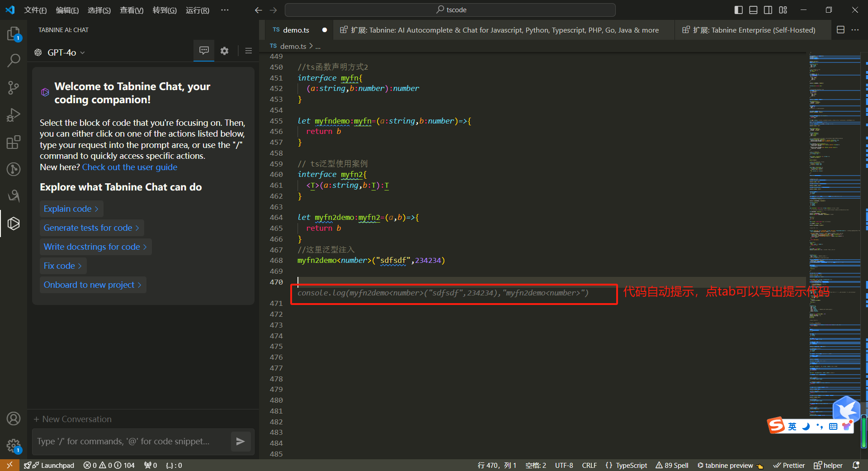Open the Accounts menu icon
Viewport: 868px width, 471px height.
pyautogui.click(x=14, y=419)
